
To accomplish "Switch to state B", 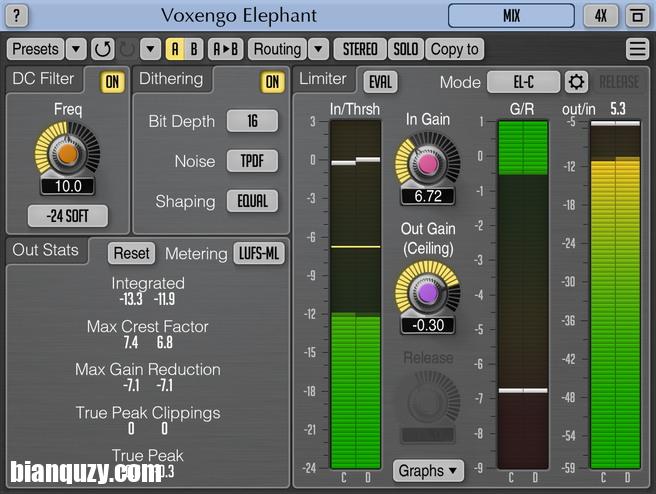I will click(194, 49).
